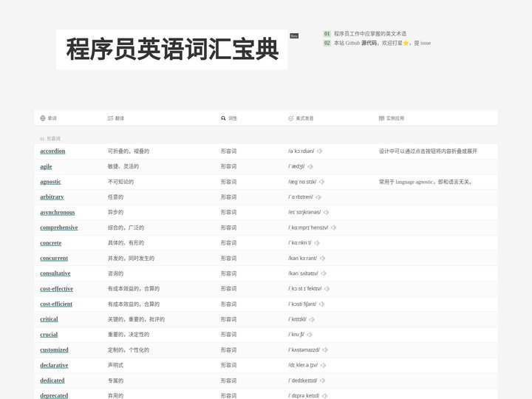Click the globe icon in 单词 header
This screenshot has height=399, width=532.
43,118
